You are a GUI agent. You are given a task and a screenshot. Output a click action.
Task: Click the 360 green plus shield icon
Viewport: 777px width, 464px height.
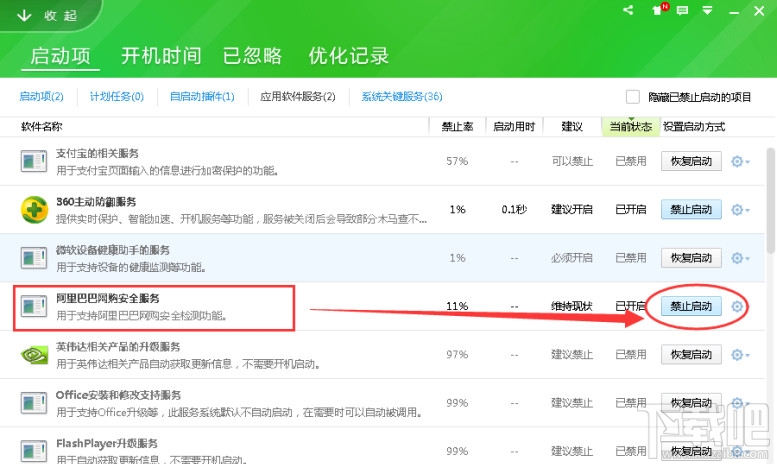point(34,210)
